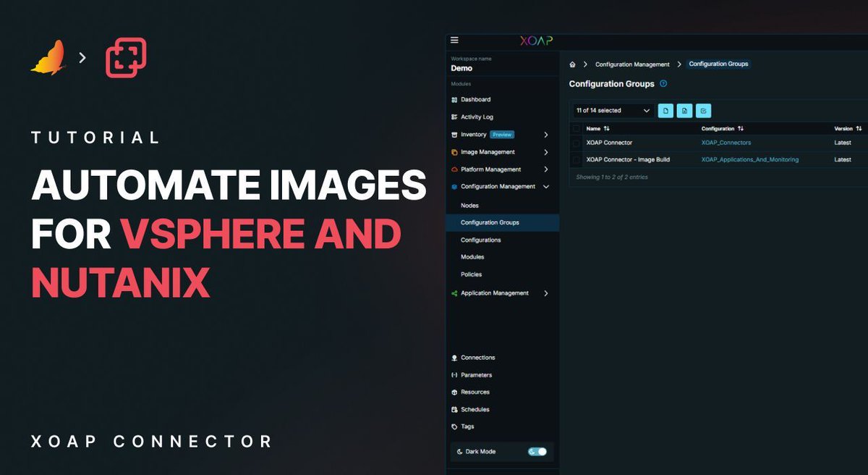Enable Dark Mode toggle
The height and width of the screenshot is (475, 868).
coord(537,451)
